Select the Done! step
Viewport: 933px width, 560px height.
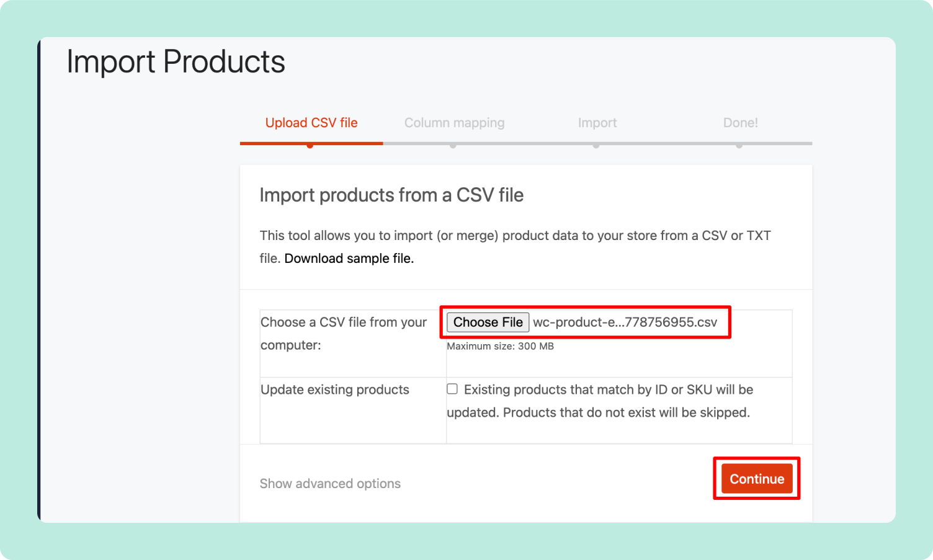[740, 122]
